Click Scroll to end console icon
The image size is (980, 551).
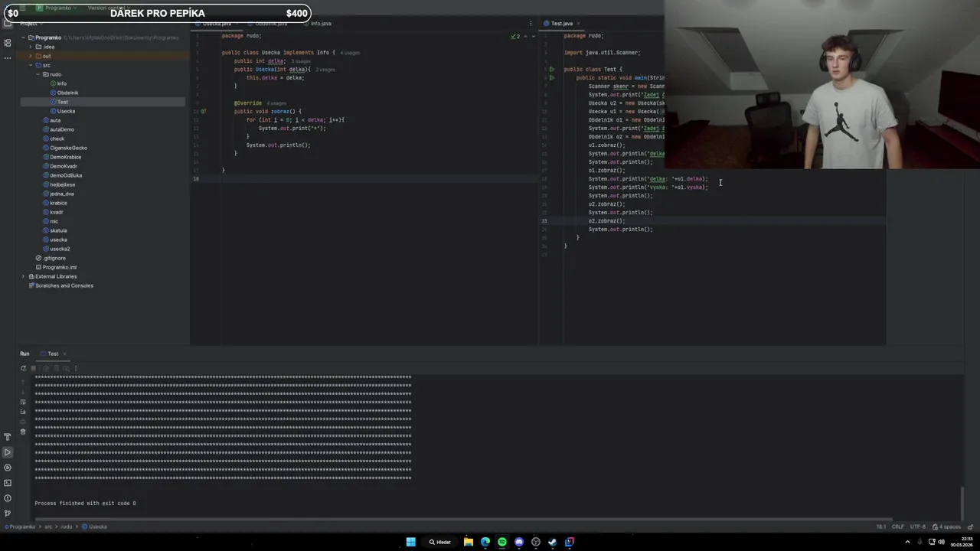[x=23, y=412]
